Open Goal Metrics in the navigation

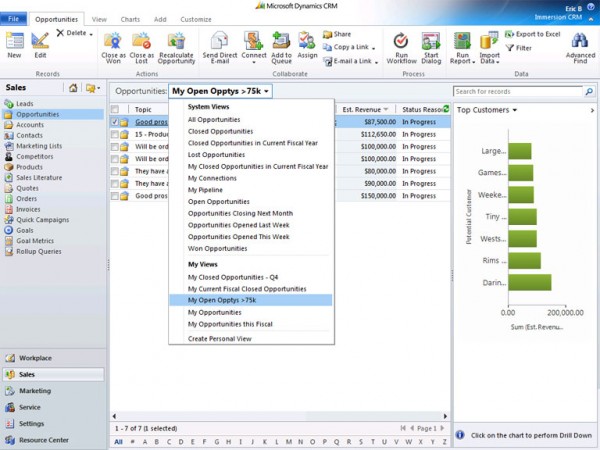35,241
